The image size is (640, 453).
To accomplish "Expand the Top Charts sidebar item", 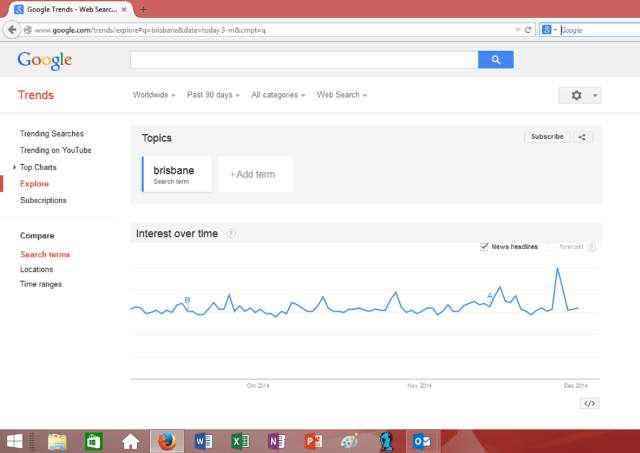I will [x=38, y=167].
